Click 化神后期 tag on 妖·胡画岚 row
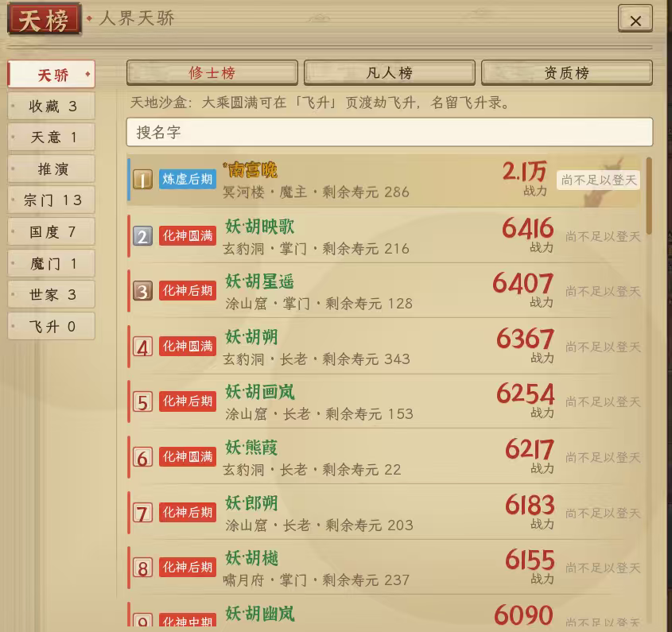The height and width of the screenshot is (632, 672). tap(188, 401)
